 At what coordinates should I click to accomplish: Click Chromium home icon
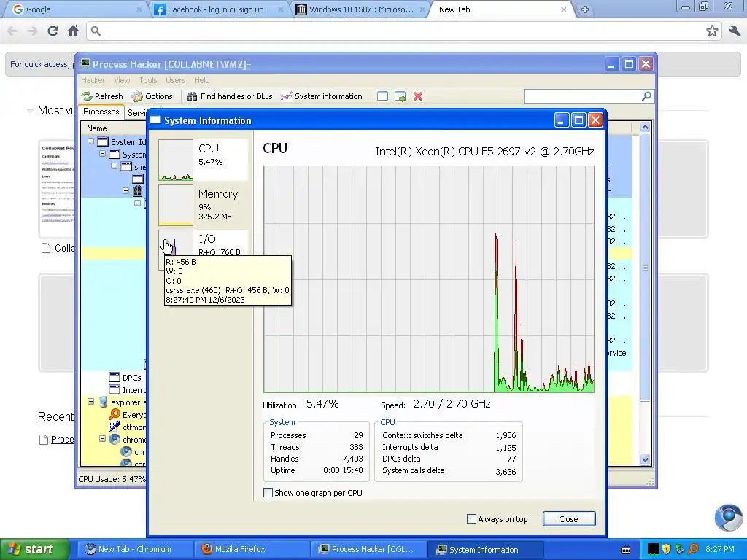(73, 31)
